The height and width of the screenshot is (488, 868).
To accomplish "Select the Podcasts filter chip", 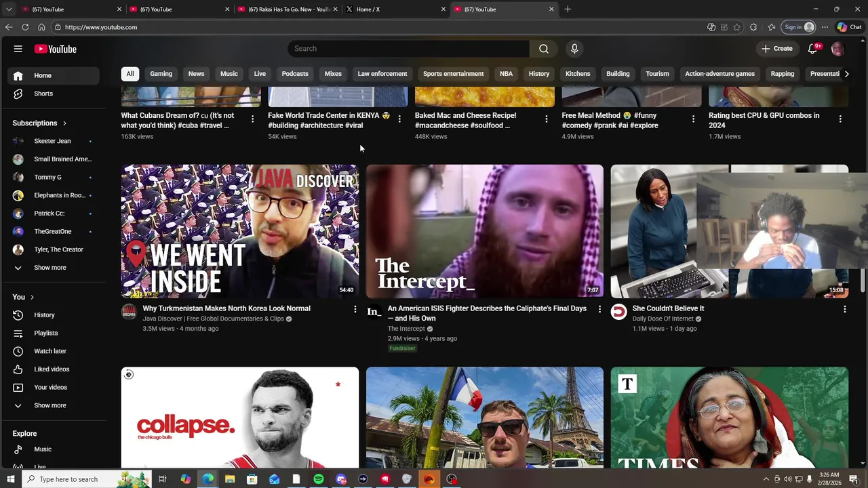I will pos(295,74).
